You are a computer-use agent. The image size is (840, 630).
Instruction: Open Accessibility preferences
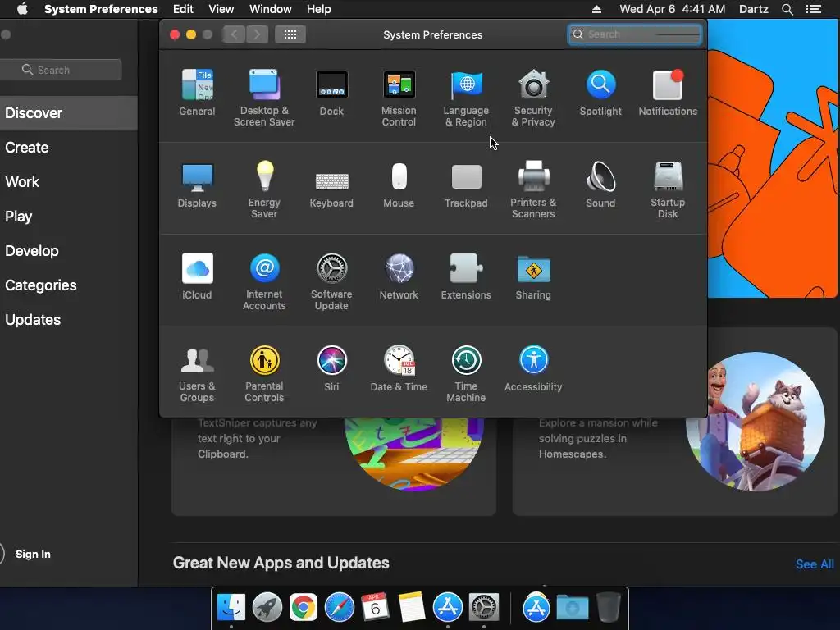[533, 368]
